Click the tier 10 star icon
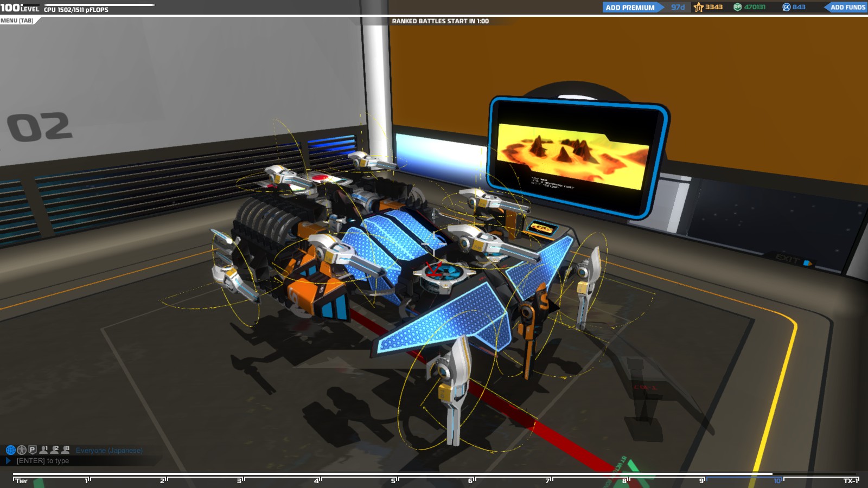The image size is (868, 488). pos(698,7)
